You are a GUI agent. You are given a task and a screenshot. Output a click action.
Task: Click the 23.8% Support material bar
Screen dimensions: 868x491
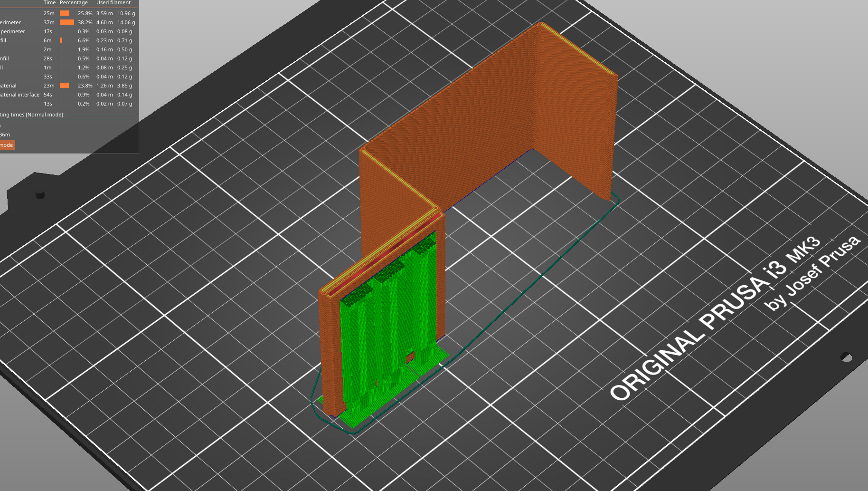pyautogui.click(x=65, y=86)
